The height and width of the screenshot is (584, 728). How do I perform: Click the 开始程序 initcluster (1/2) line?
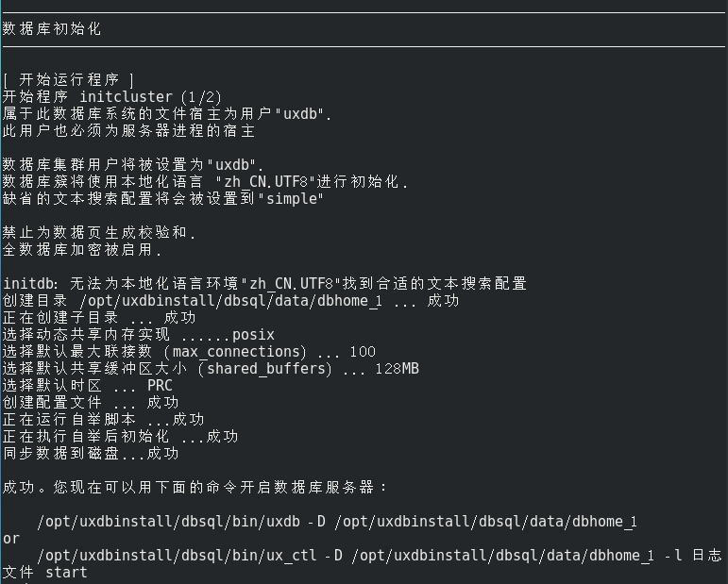[x=111, y=96]
